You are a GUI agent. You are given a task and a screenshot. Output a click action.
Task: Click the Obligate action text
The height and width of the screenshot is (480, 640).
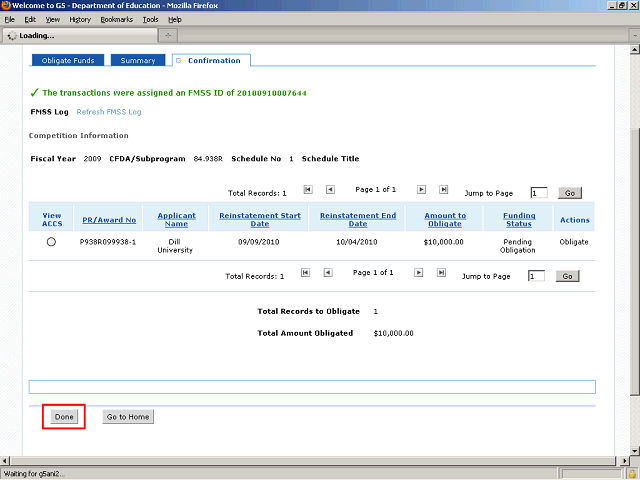click(x=574, y=242)
